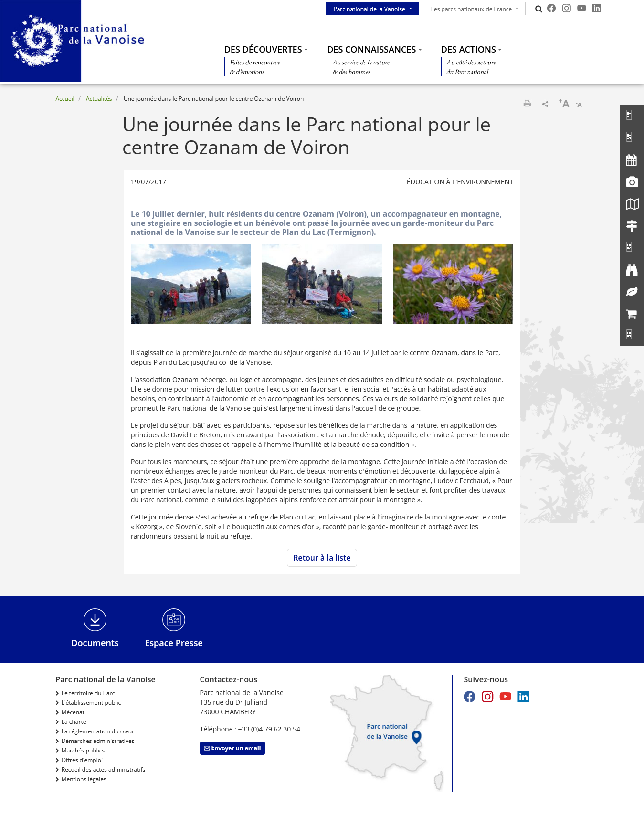Click the share icon near breadcrumb
This screenshot has width=644, height=816.
click(x=545, y=104)
